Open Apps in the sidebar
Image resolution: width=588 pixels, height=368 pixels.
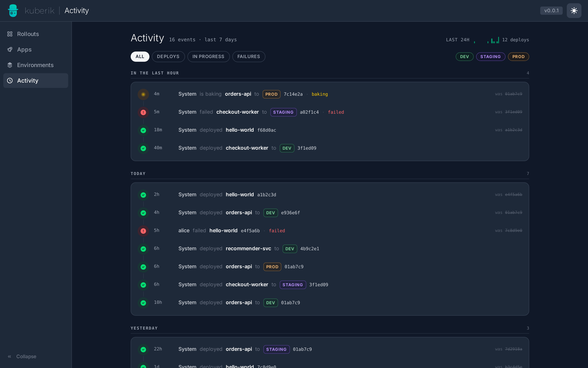pyautogui.click(x=36, y=49)
